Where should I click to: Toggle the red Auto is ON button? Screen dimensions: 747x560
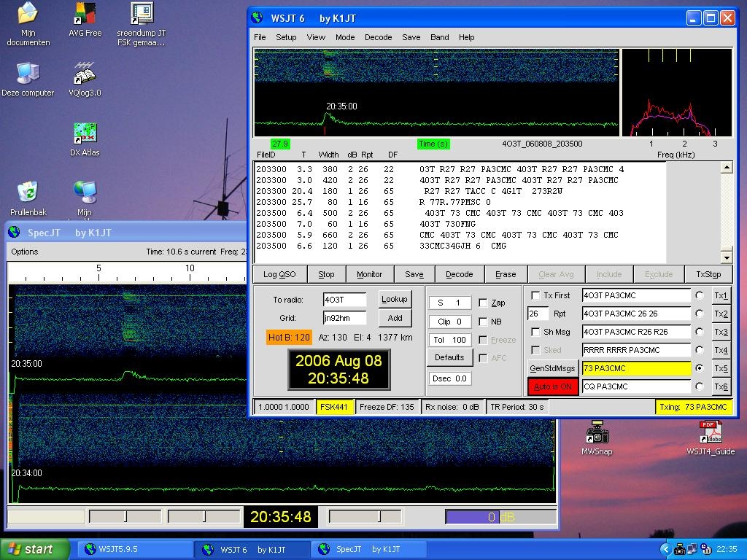coord(552,386)
